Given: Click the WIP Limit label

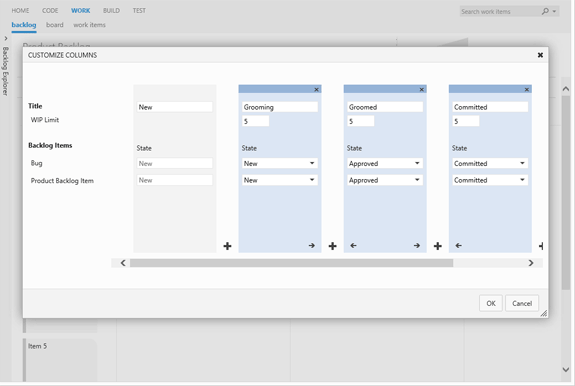Looking at the screenshot, I should click(45, 120).
